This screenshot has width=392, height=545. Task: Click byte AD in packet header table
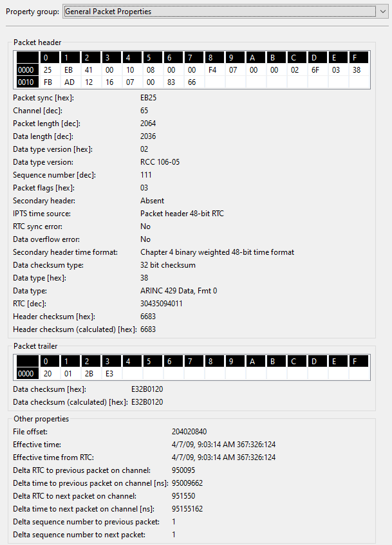pos(69,82)
